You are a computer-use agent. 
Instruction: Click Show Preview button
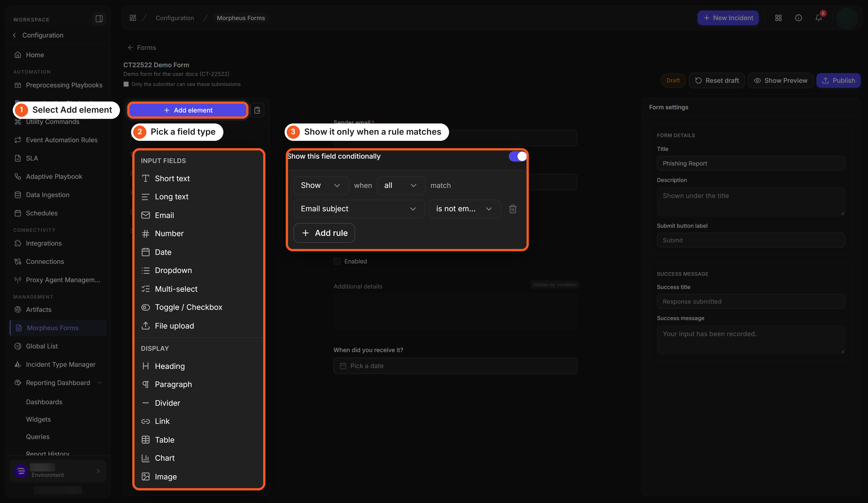[x=781, y=80]
